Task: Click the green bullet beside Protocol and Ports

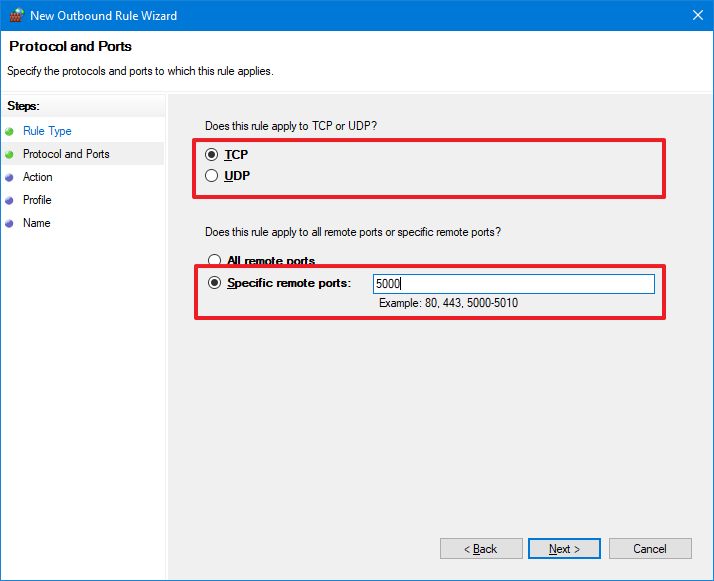Action: (10, 154)
